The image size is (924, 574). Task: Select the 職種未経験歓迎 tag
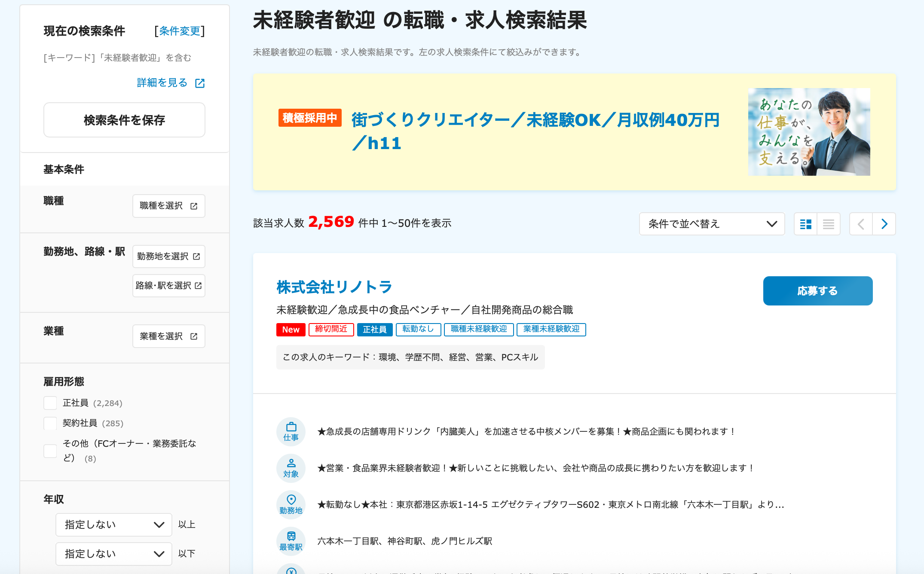[x=478, y=330]
